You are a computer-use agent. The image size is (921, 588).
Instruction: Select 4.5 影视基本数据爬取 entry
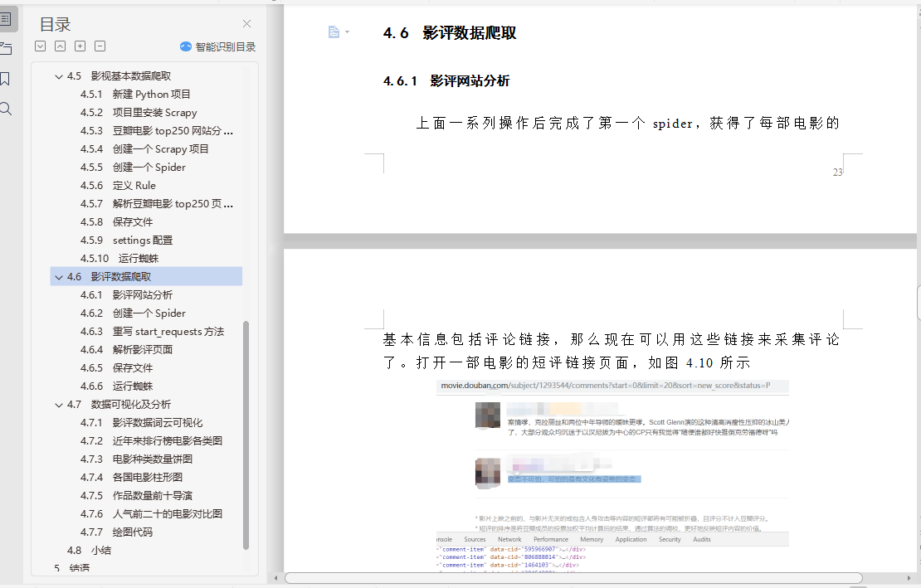(x=119, y=75)
